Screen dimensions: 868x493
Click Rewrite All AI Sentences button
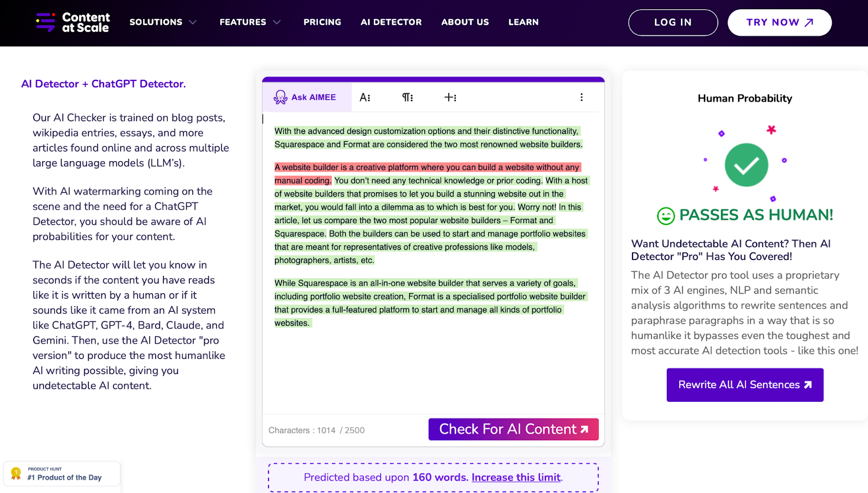tap(745, 385)
